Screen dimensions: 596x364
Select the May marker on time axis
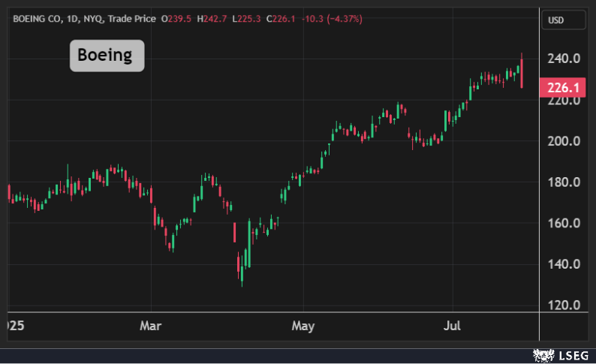(x=303, y=326)
